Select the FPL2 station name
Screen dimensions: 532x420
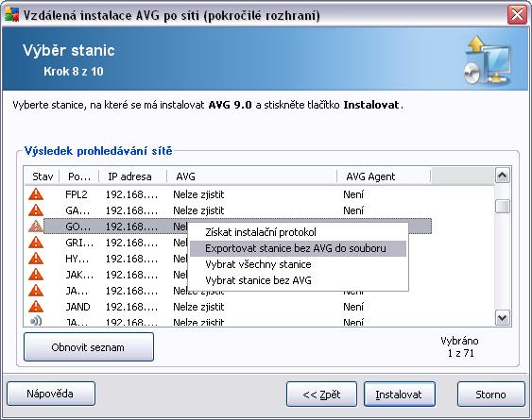[77, 194]
